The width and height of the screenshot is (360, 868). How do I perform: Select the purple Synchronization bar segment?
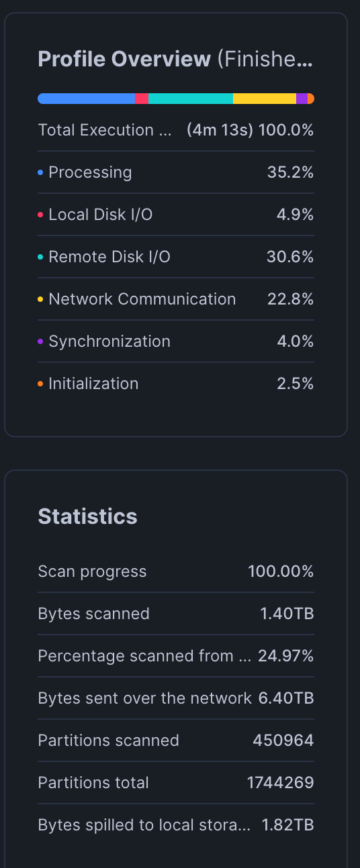point(302,99)
